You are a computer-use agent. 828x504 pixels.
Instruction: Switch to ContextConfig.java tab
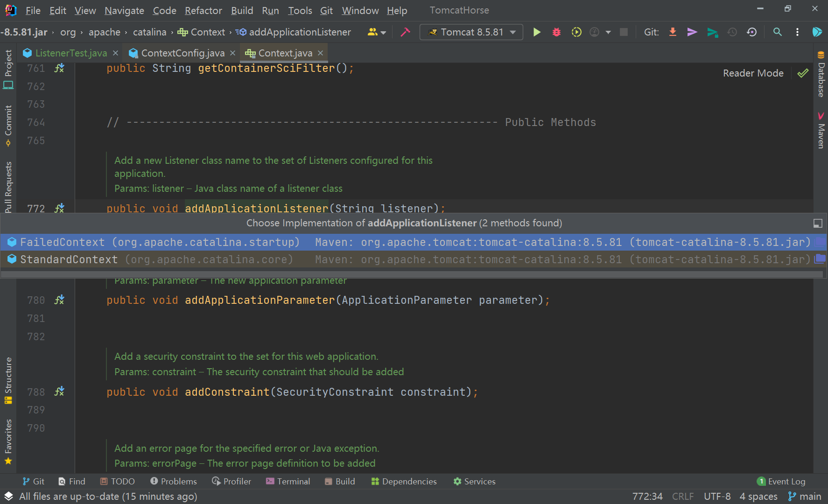(182, 53)
